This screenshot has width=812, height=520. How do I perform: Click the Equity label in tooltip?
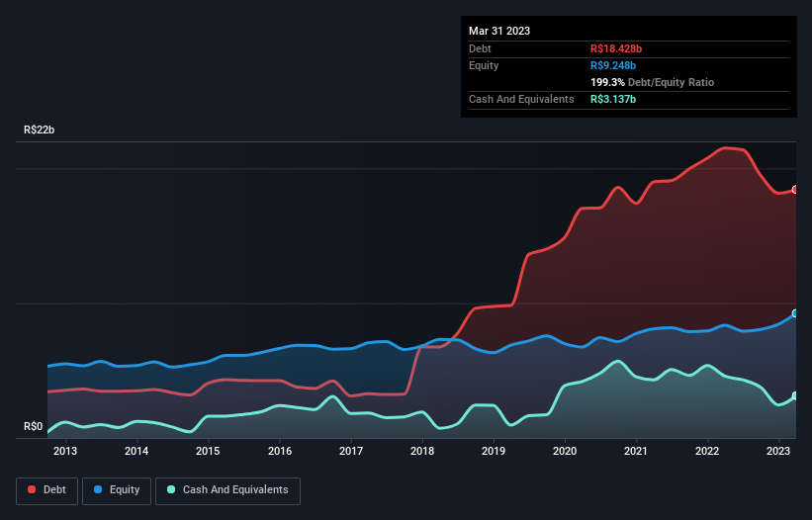coord(484,65)
